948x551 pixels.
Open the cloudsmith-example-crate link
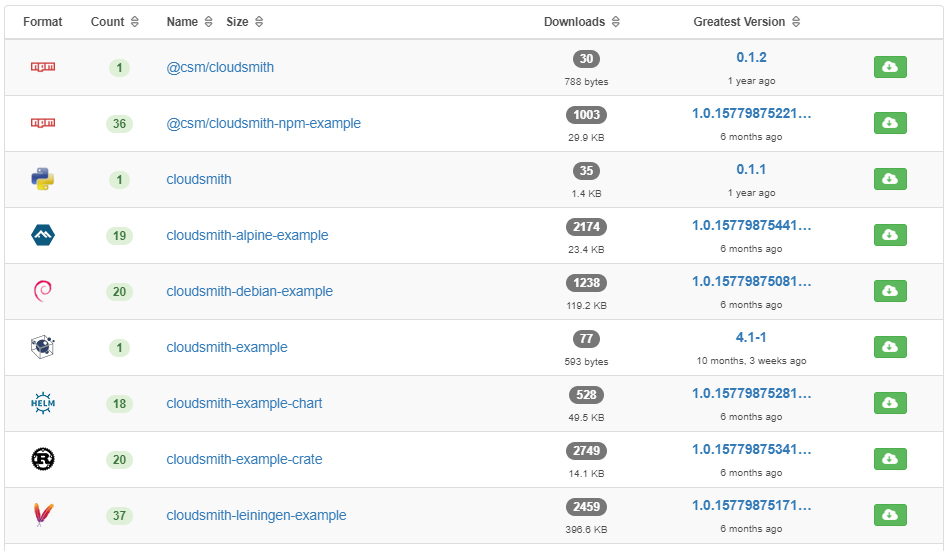point(244,459)
